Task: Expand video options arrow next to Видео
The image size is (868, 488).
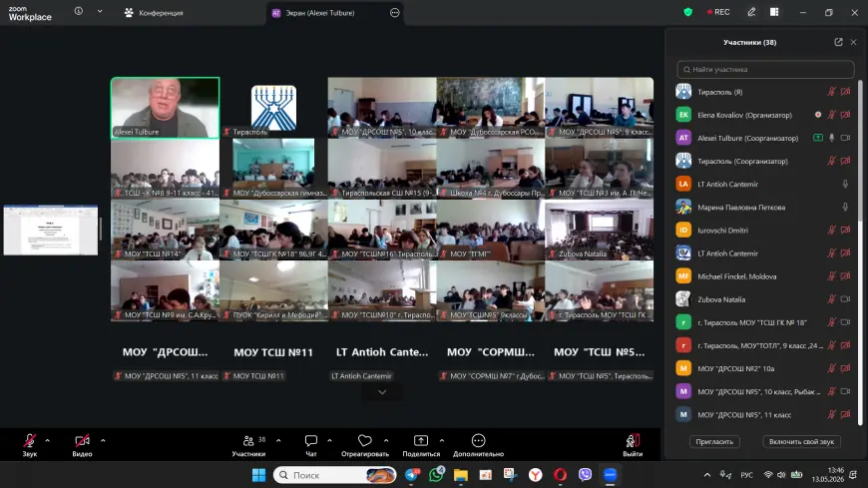Action: pyautogui.click(x=103, y=441)
